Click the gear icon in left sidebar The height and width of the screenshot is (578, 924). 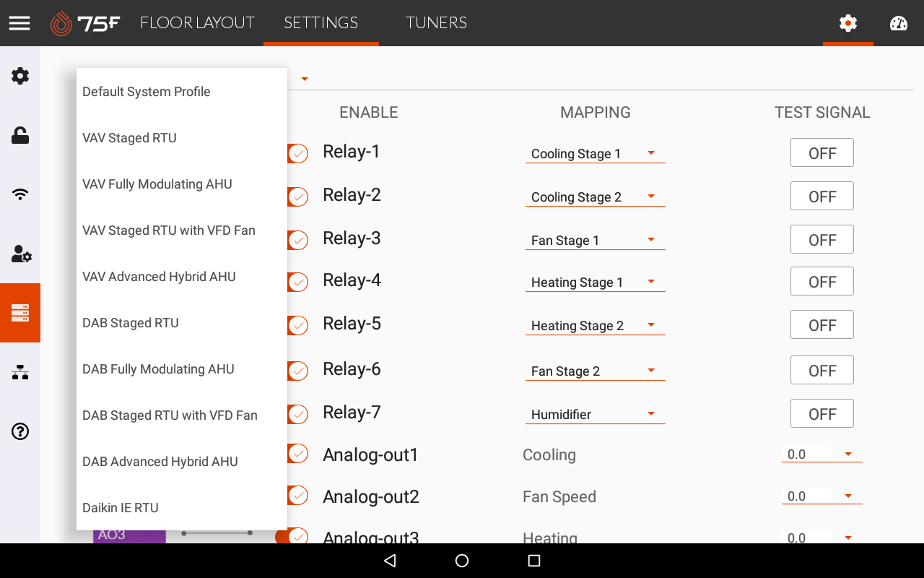coord(20,76)
